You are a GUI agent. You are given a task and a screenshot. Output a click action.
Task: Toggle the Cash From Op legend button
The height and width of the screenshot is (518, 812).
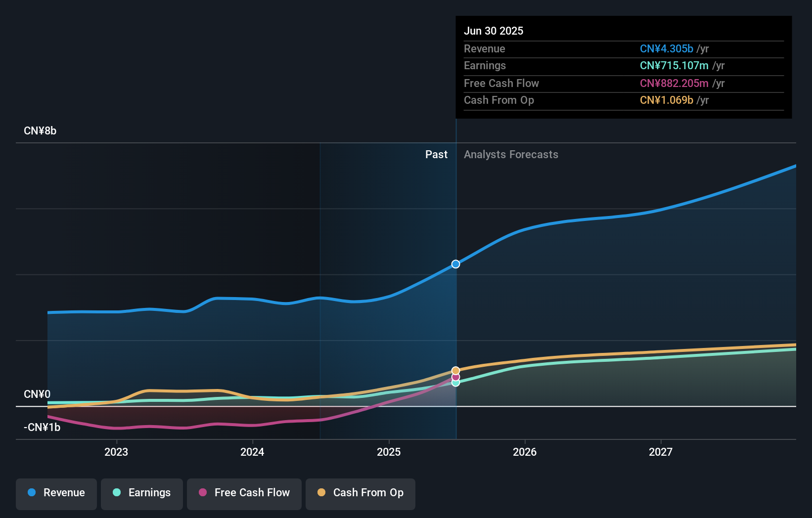(361, 493)
